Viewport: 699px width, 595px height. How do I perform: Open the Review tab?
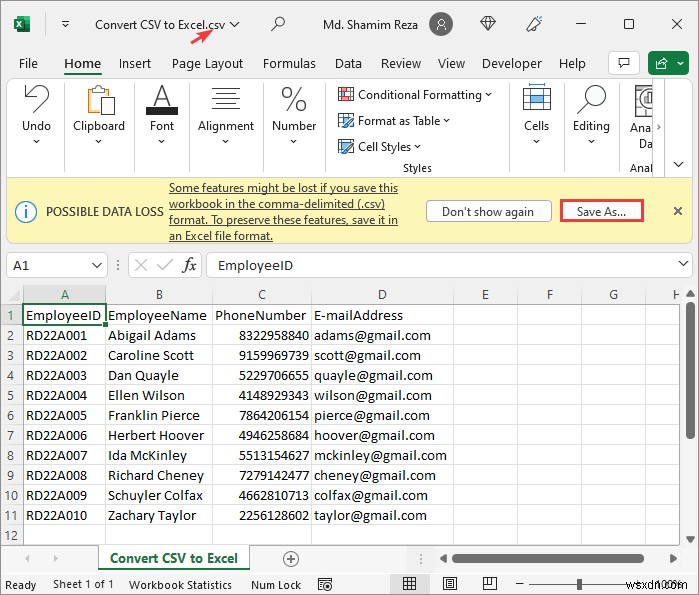click(401, 64)
